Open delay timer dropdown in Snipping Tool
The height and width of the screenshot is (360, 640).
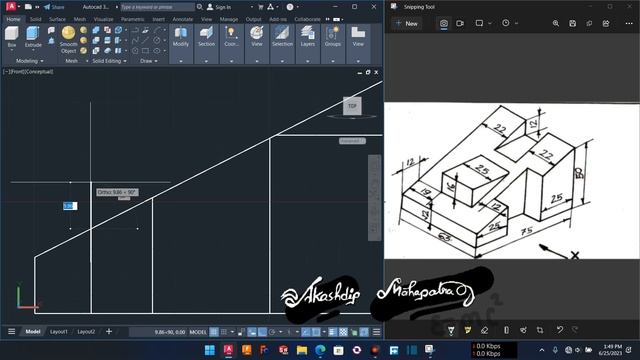tap(516, 23)
